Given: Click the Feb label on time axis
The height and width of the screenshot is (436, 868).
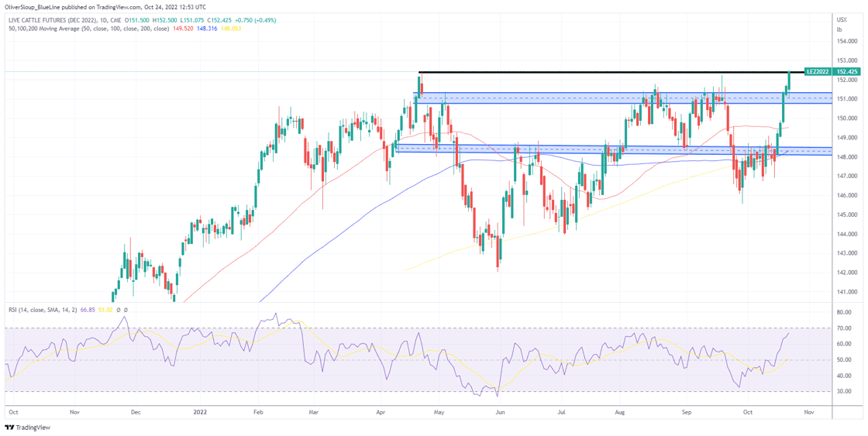Looking at the screenshot, I should [x=258, y=413].
